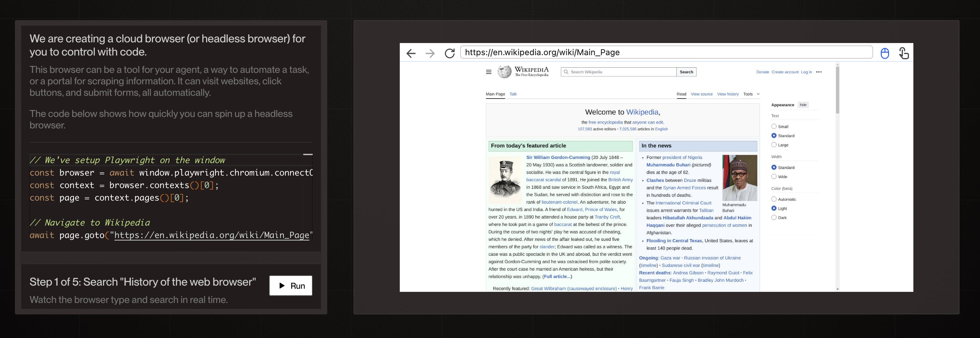This screenshot has height=338, width=980.
Task: Reload the cloud browser page
Action: [450, 53]
